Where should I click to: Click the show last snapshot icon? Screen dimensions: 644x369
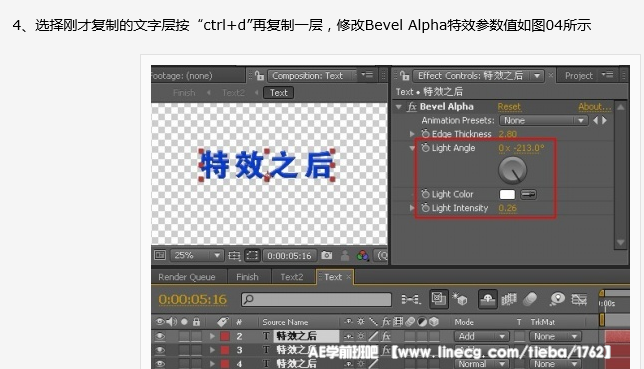(345, 256)
